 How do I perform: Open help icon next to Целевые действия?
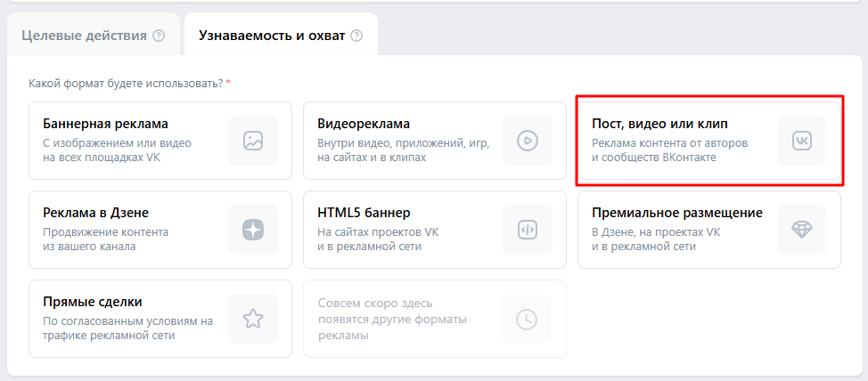click(x=159, y=36)
